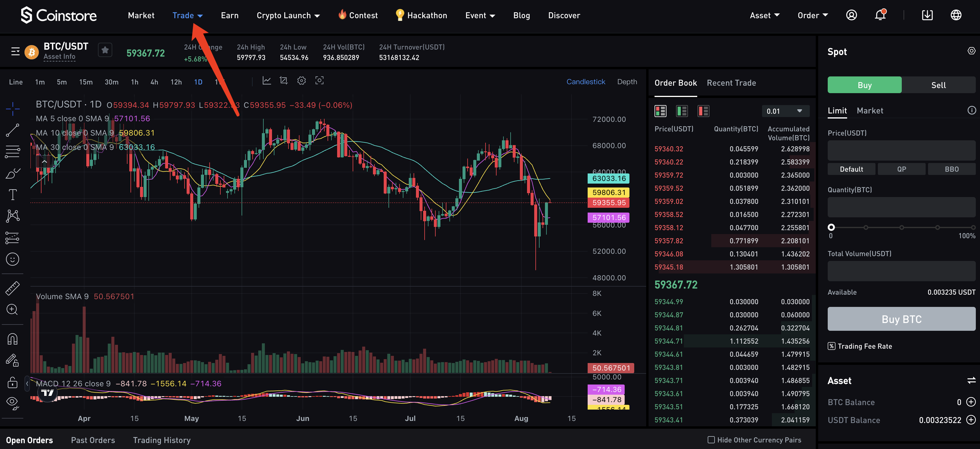
Task: Toggle lock all drawing tools
Action: [x=13, y=382]
